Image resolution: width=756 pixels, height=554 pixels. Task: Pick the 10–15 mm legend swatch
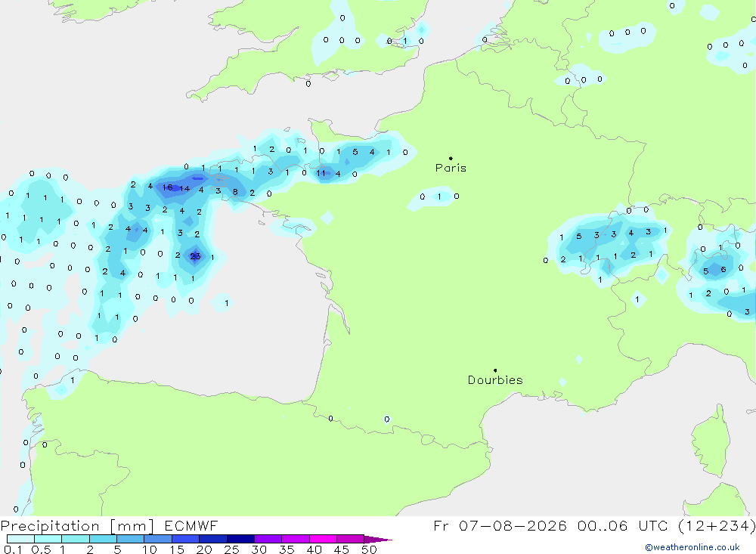158,539
